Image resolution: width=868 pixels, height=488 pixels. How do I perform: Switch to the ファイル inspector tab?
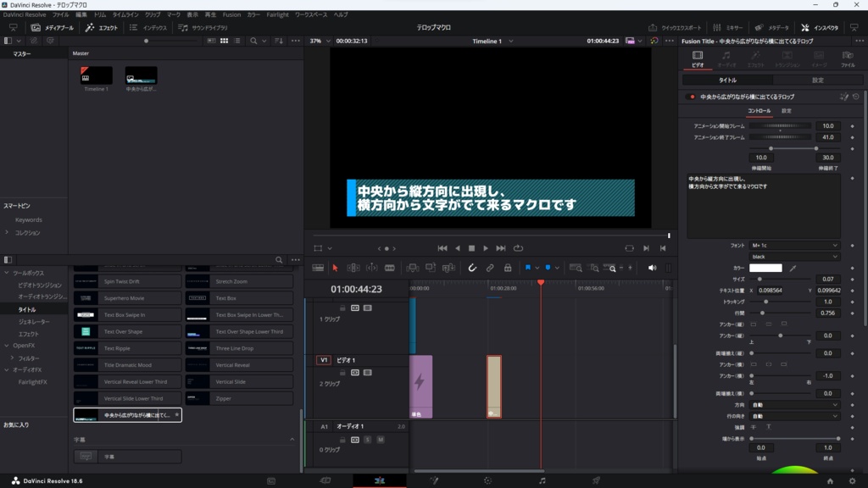[x=848, y=58]
